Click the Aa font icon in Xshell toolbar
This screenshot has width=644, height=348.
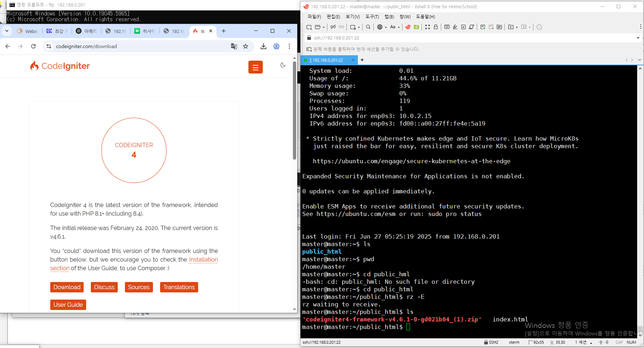coord(393,27)
